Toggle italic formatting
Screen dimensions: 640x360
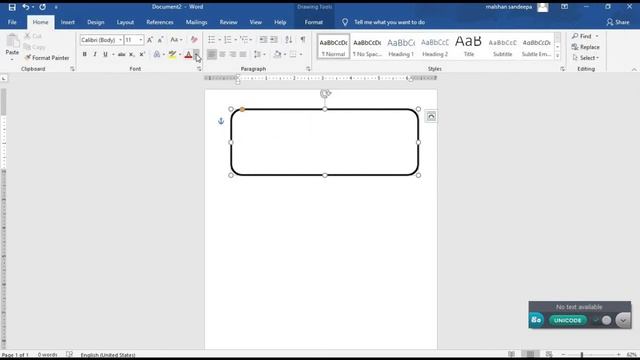click(x=95, y=54)
